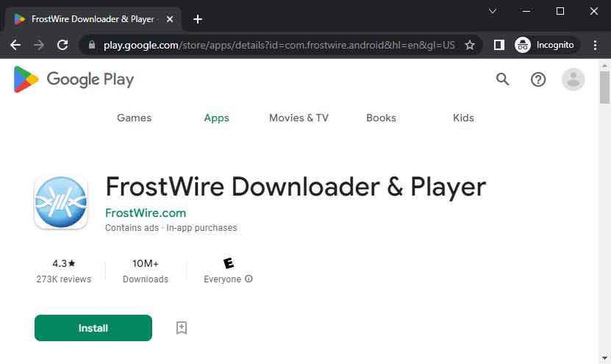The height and width of the screenshot is (364, 611).
Task: Expand the tab search chevron
Action: (x=493, y=11)
